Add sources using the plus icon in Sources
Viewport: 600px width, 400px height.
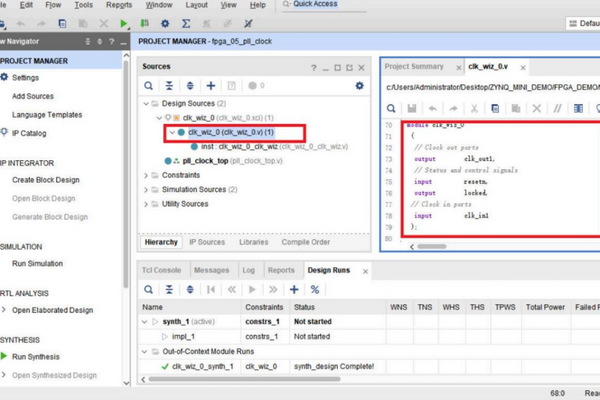click(211, 86)
